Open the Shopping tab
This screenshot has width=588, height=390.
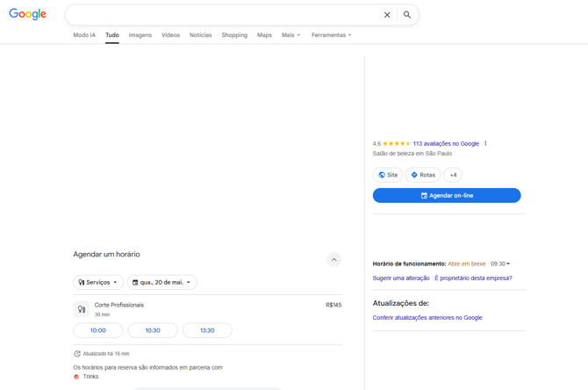tap(234, 35)
